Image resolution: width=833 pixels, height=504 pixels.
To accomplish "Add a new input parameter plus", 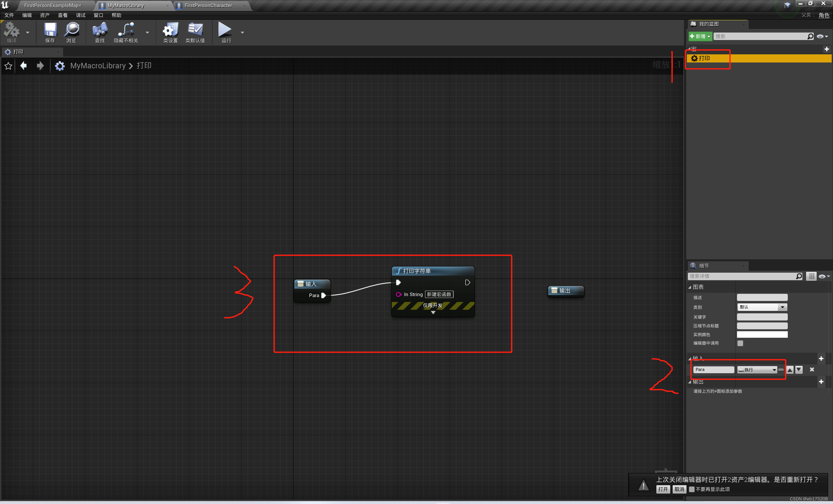I will click(x=821, y=358).
